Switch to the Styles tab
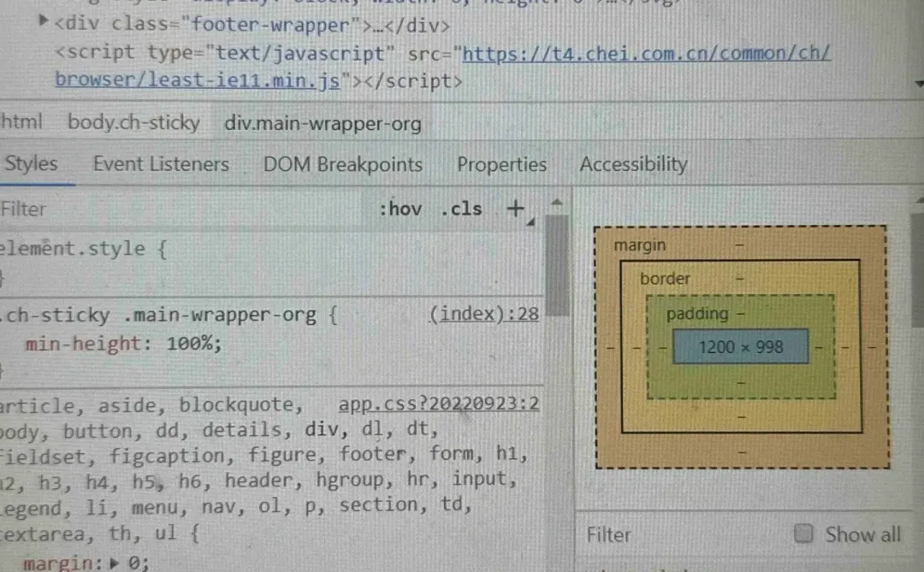This screenshot has width=924, height=572. [x=32, y=163]
